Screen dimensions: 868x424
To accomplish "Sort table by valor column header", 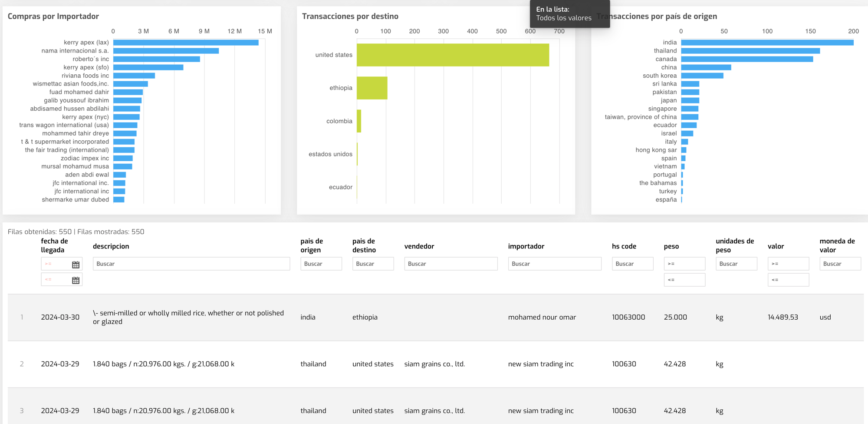I will click(x=776, y=246).
